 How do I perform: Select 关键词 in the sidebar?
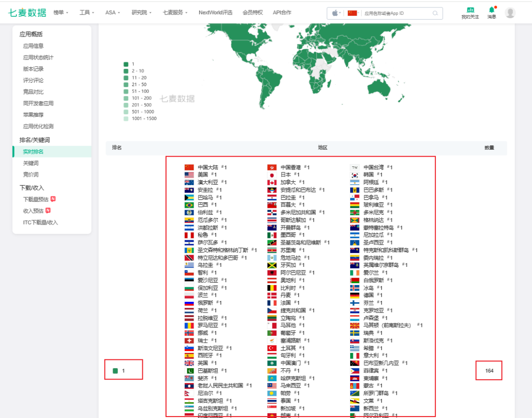click(x=31, y=163)
